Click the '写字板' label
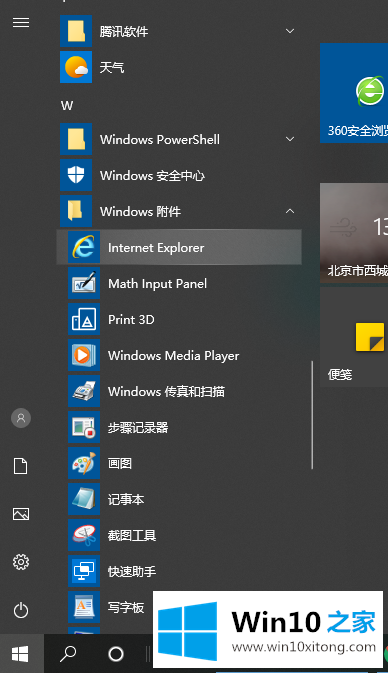This screenshot has height=673, width=388. pos(126,608)
